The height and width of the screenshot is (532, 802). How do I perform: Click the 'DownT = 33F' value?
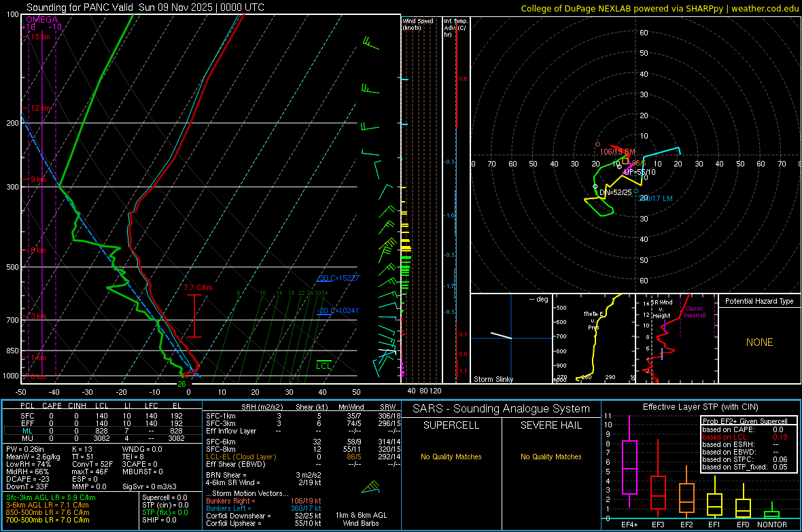(27, 486)
